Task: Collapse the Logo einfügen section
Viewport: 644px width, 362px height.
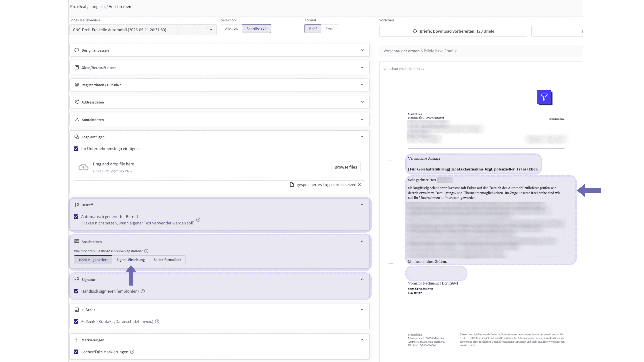Action: pos(362,137)
